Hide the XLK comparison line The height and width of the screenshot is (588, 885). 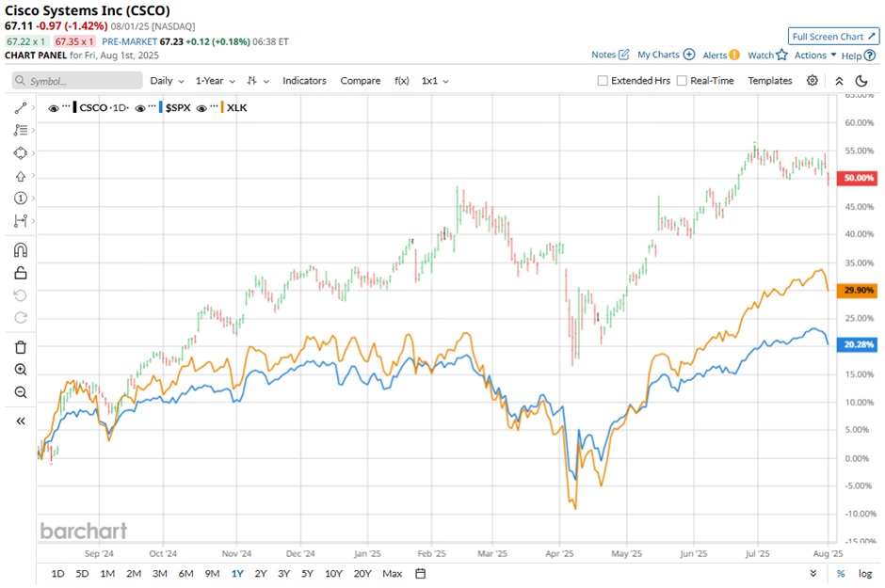point(201,108)
